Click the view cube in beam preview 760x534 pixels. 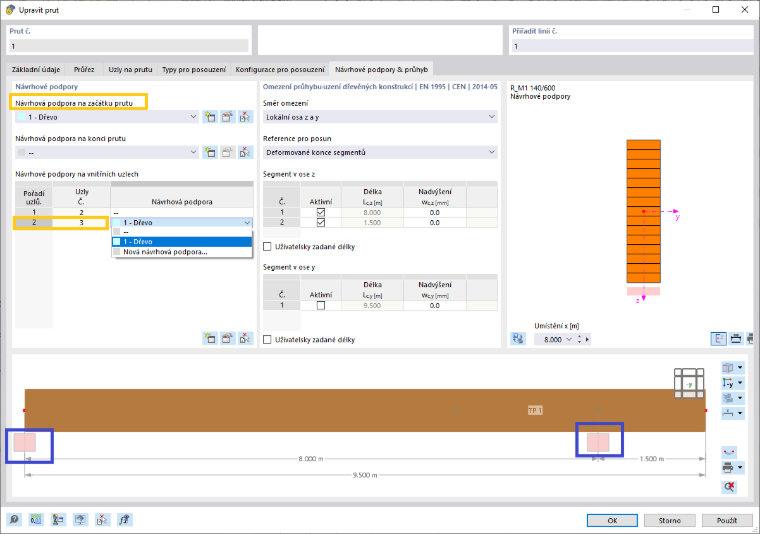pos(689,383)
